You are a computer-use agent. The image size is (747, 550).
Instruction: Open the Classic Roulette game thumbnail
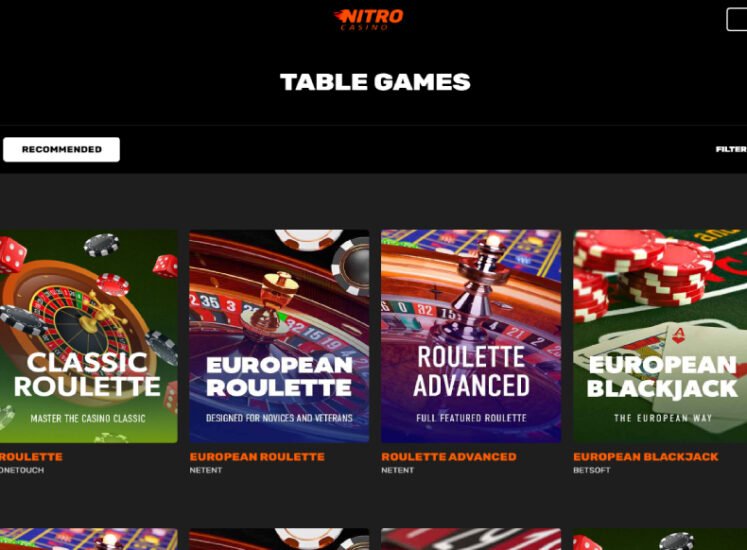pos(89,336)
